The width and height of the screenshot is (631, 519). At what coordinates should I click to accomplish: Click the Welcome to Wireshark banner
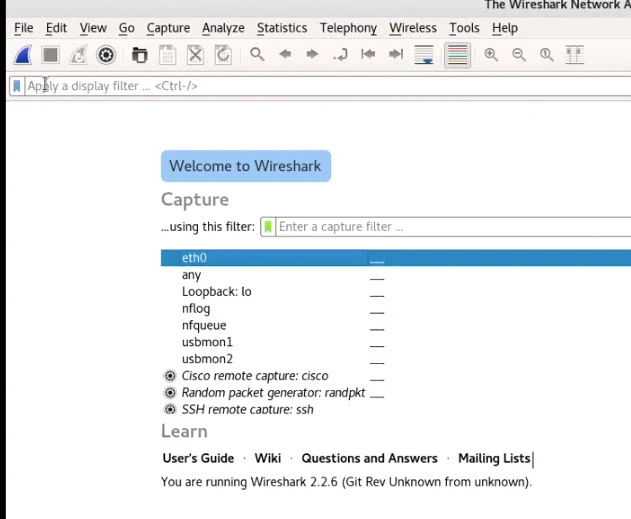click(246, 166)
